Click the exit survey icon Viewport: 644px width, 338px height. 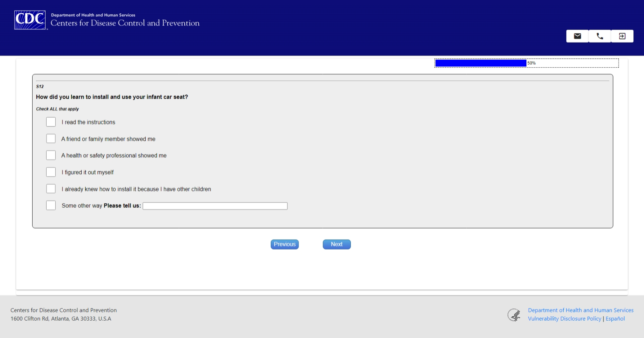click(622, 36)
